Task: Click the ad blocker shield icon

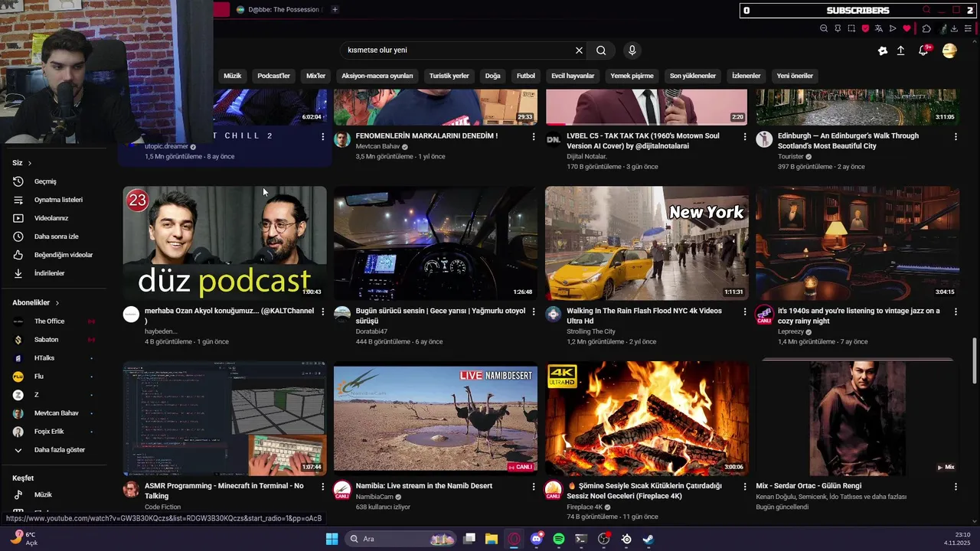Action: tap(865, 29)
